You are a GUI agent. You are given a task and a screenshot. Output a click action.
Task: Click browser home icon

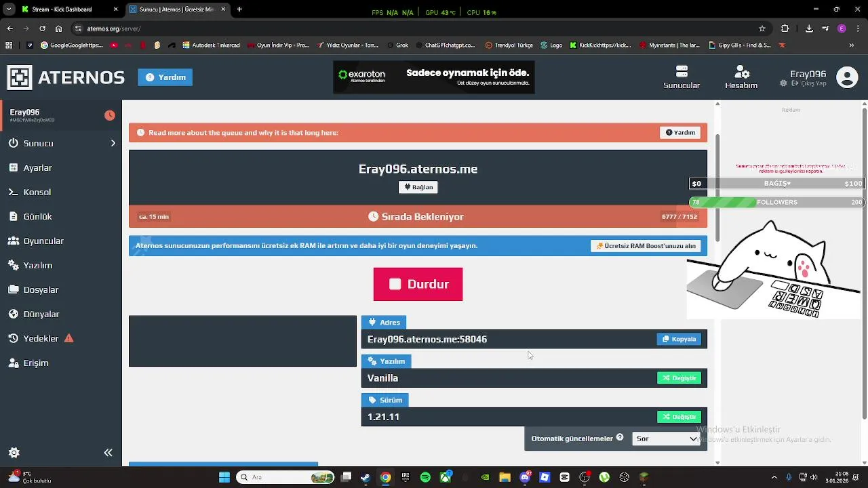pos(58,28)
